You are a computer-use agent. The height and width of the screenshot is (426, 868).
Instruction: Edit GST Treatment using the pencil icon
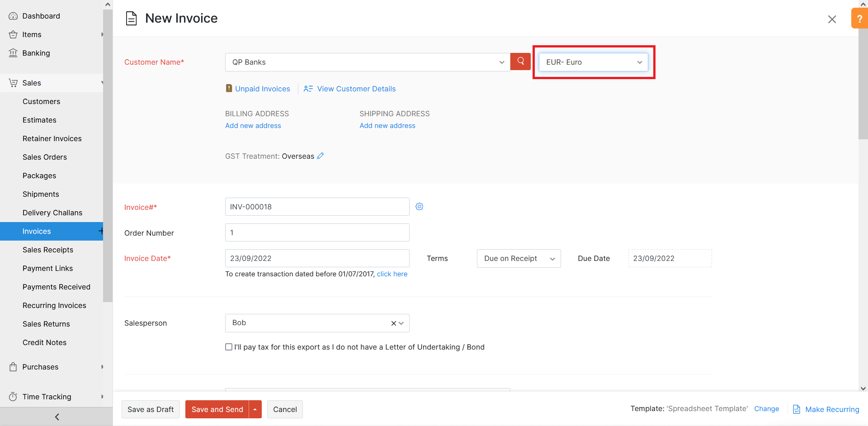[x=321, y=156]
